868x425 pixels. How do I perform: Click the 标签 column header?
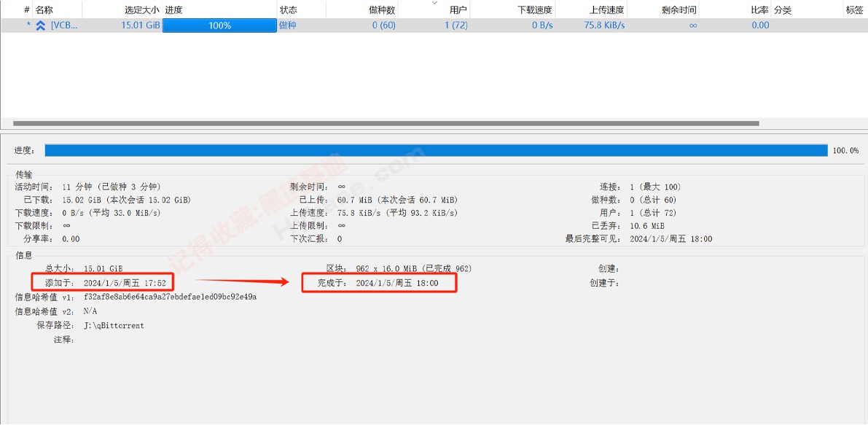coord(853,9)
